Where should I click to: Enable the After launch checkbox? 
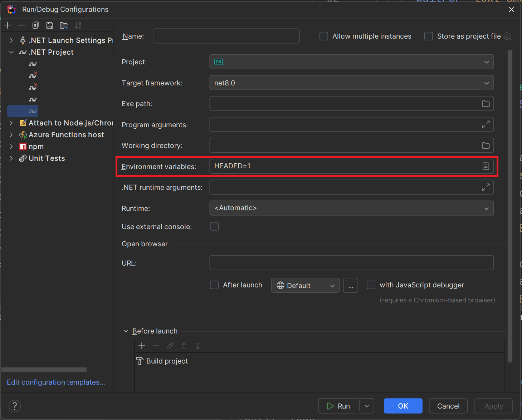(214, 285)
